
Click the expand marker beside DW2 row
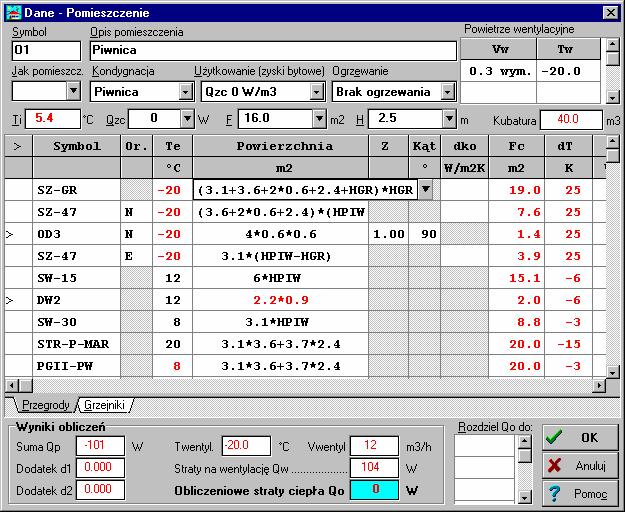point(10,300)
